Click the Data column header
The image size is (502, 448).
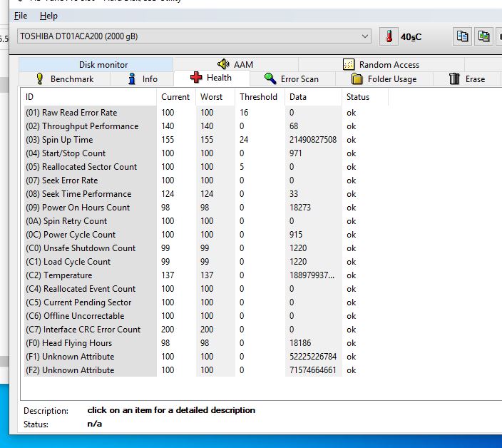coord(298,97)
